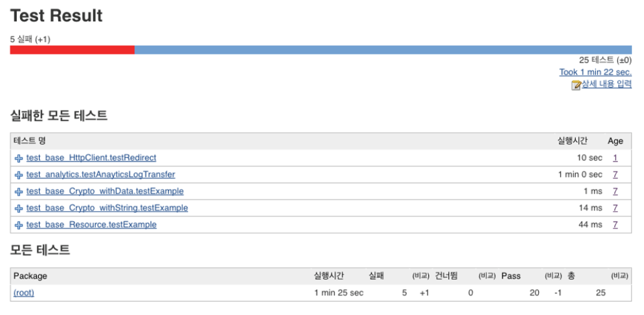Image resolution: width=644 pixels, height=315 pixels.
Task: Open the test_base_Crypto_withData.testExample link
Action: [105, 191]
